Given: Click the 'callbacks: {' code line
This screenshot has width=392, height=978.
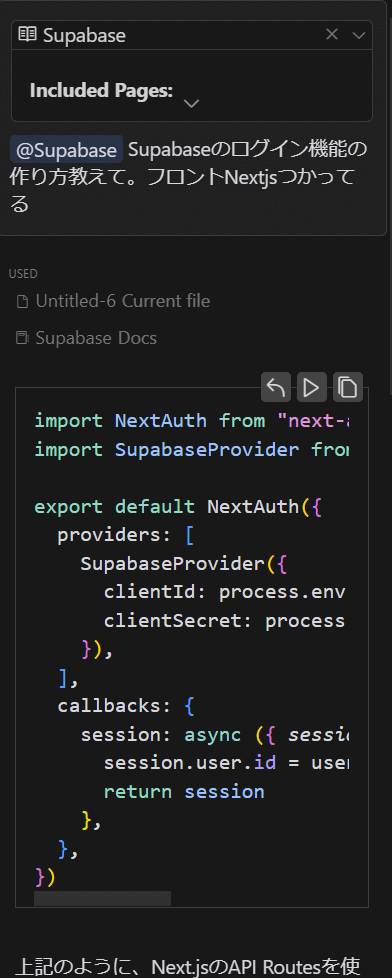Looking at the screenshot, I should pyautogui.click(x=127, y=706).
